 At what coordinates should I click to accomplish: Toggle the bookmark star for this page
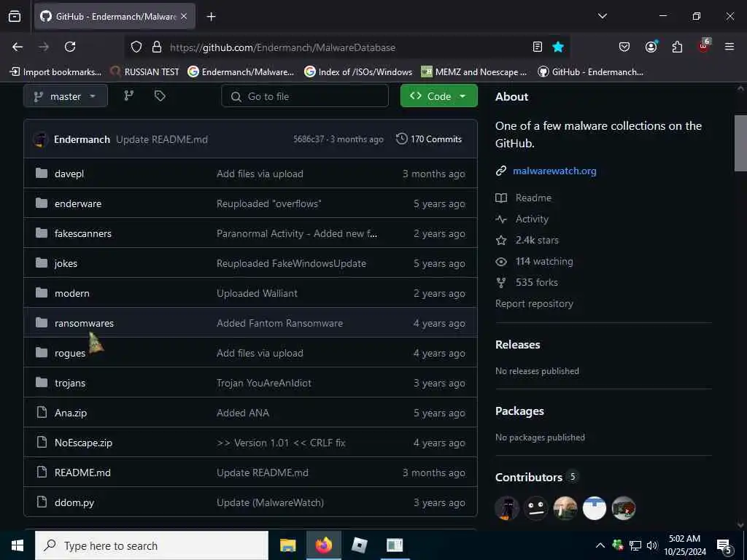point(558,47)
